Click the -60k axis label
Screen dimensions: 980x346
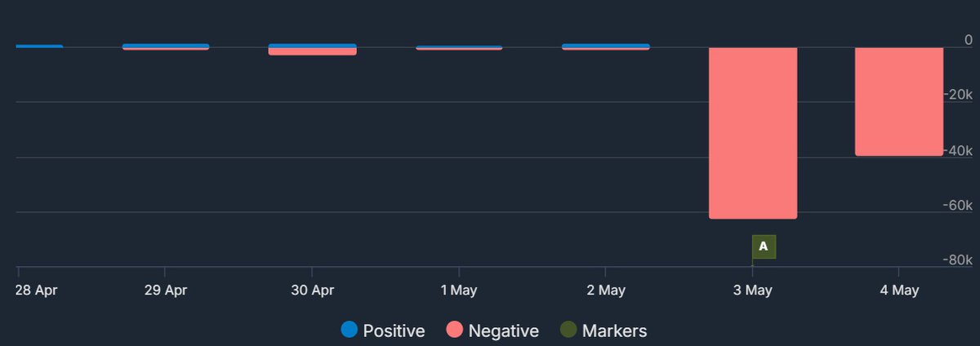pos(958,205)
